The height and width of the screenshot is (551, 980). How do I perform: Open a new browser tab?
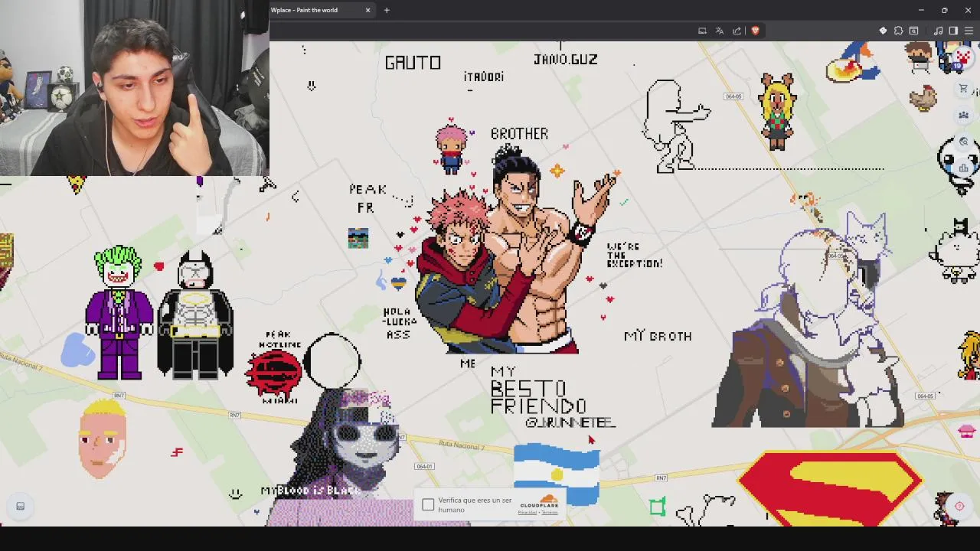387,10
